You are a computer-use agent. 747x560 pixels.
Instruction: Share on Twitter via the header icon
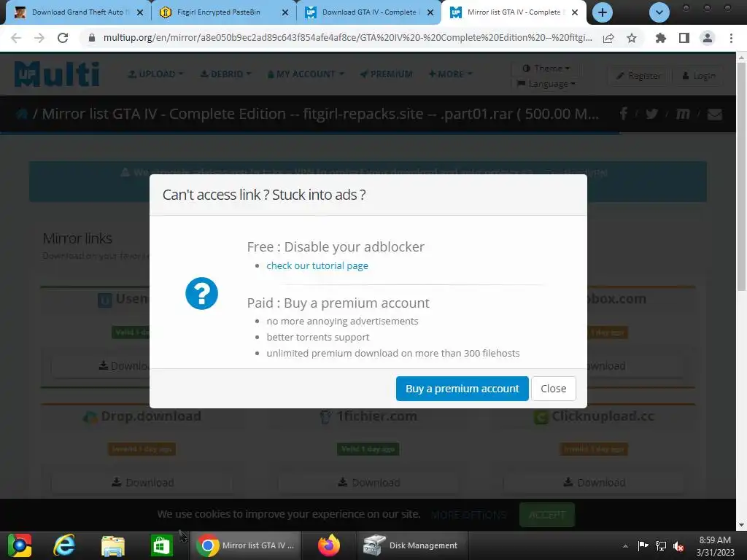point(651,114)
